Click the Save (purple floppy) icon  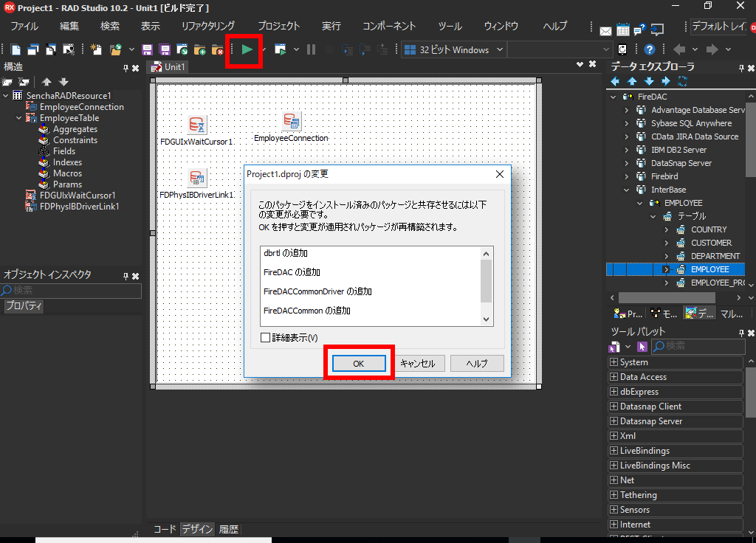point(147,49)
